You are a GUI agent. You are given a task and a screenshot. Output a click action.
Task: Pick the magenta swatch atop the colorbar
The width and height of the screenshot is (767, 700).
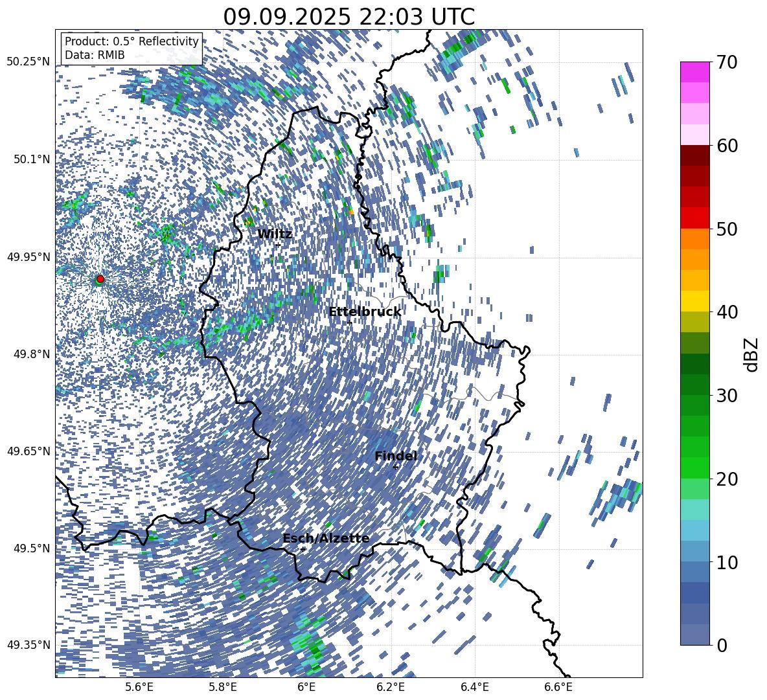[694, 72]
